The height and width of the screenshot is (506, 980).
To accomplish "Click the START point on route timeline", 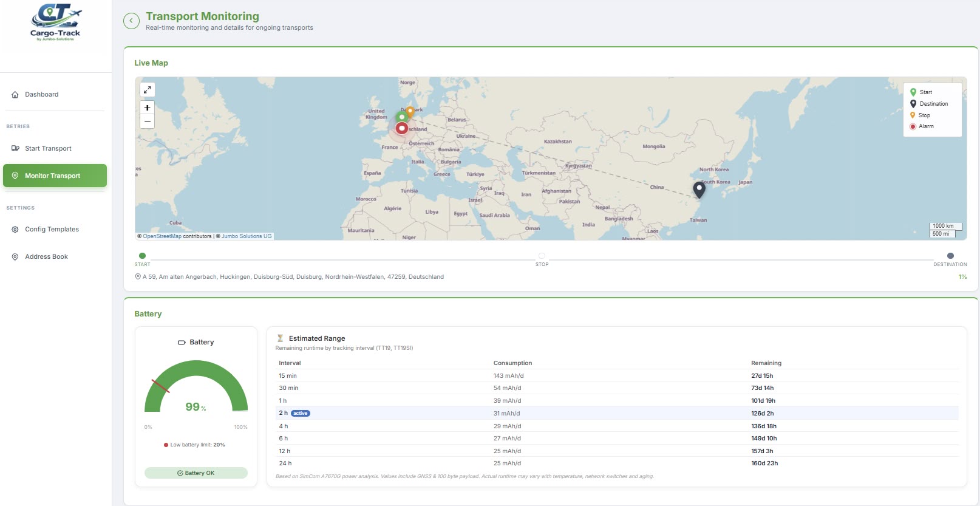I will 142,256.
